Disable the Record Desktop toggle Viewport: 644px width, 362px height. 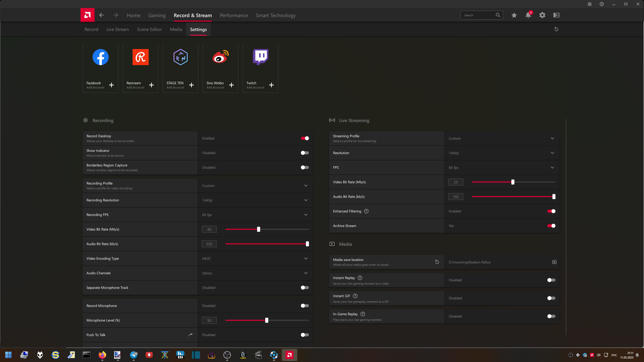point(305,138)
